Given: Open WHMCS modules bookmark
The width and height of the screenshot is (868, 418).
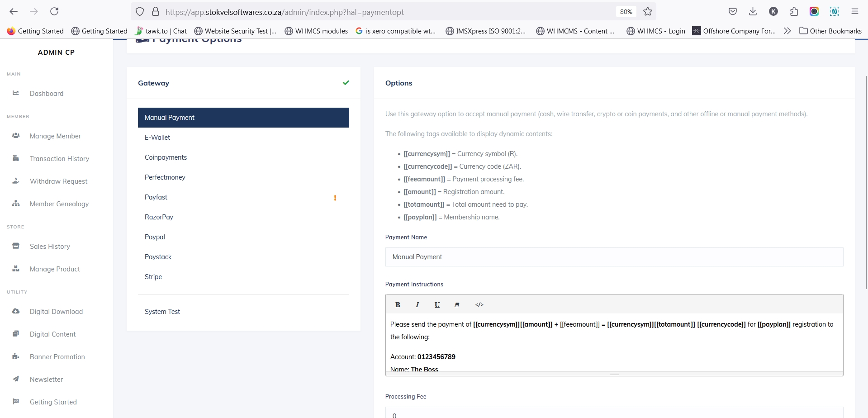Looking at the screenshot, I should [x=316, y=31].
